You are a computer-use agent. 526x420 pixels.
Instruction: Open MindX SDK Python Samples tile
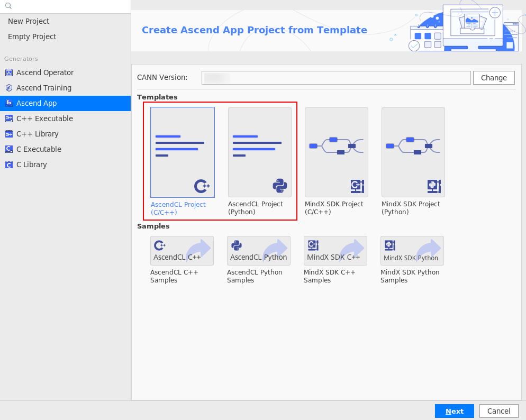[x=412, y=251]
